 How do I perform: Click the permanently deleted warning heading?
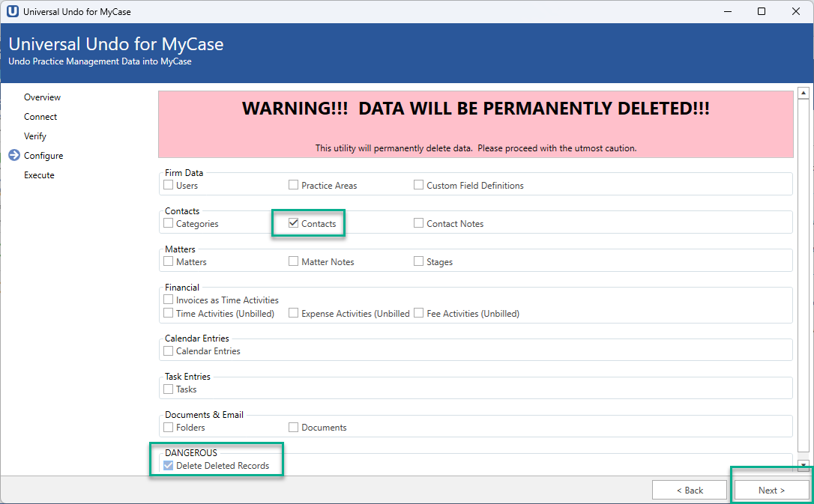pyautogui.click(x=475, y=109)
